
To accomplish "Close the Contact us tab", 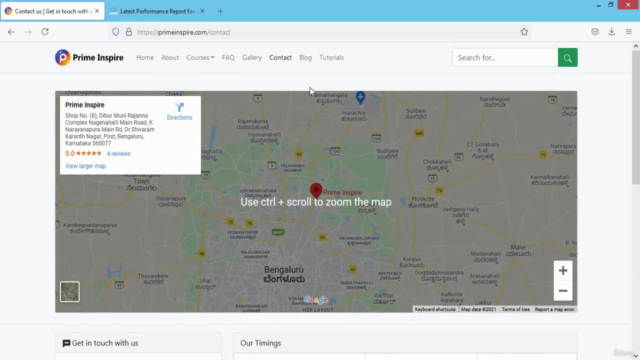I will click(97, 11).
